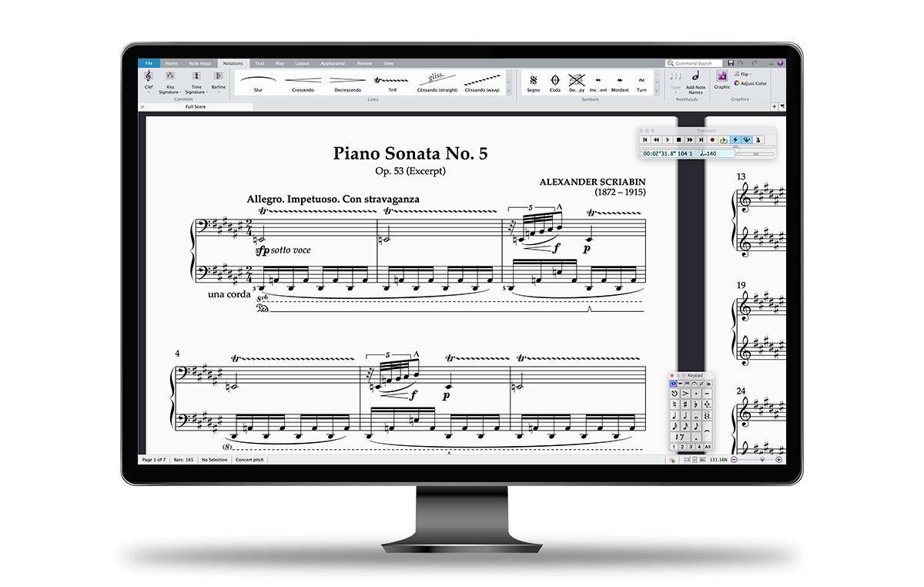Image resolution: width=924 pixels, height=587 pixels.
Task: Insert a Coda symbol
Action: [x=554, y=82]
